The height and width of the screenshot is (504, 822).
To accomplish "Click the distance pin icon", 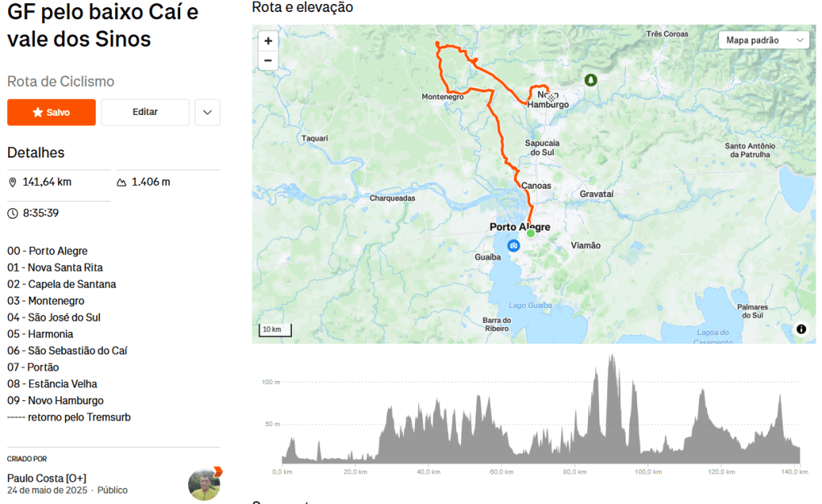I will (13, 182).
